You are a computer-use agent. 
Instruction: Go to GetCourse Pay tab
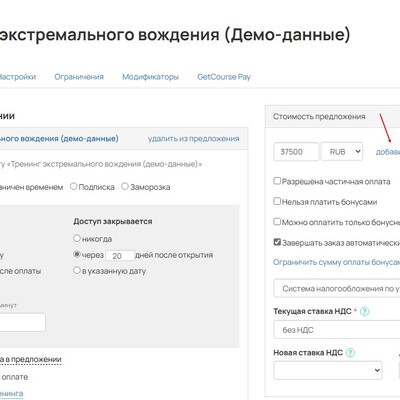pos(224,77)
